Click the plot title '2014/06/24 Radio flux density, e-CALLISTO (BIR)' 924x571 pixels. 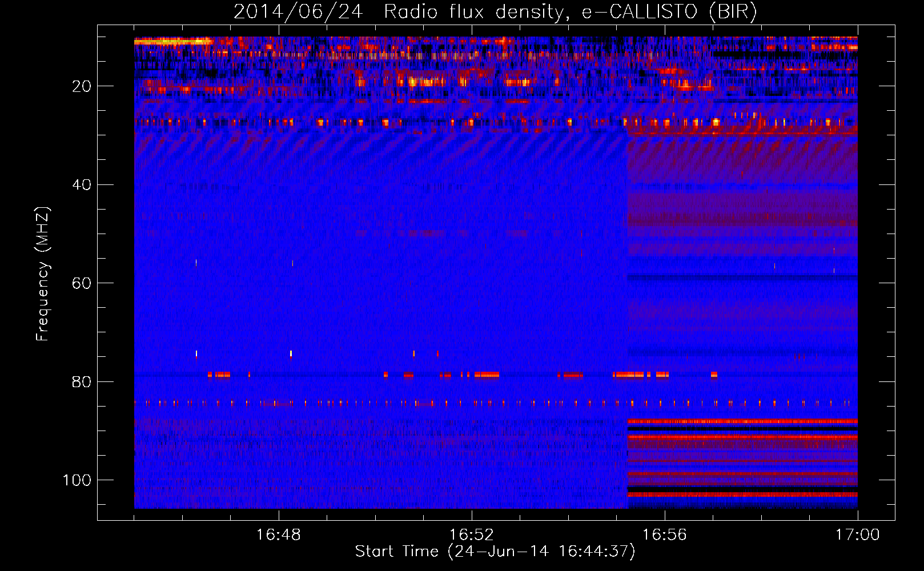tap(495, 12)
